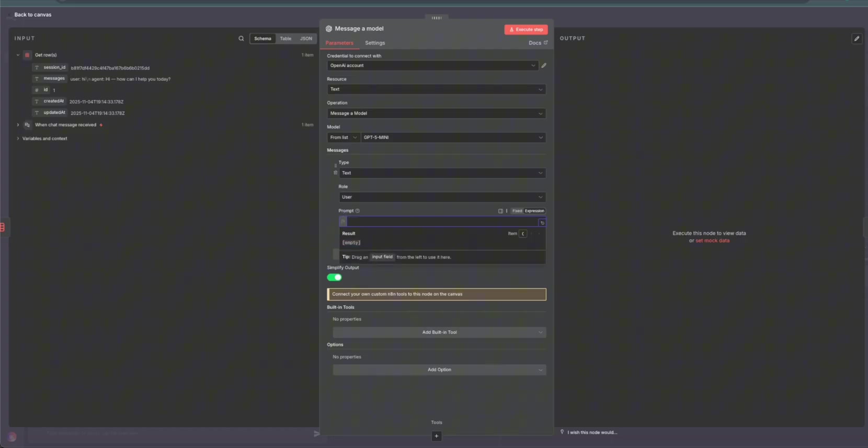Click the red pin marker on chat trigger
This screenshot has width=868, height=448.
click(101, 125)
